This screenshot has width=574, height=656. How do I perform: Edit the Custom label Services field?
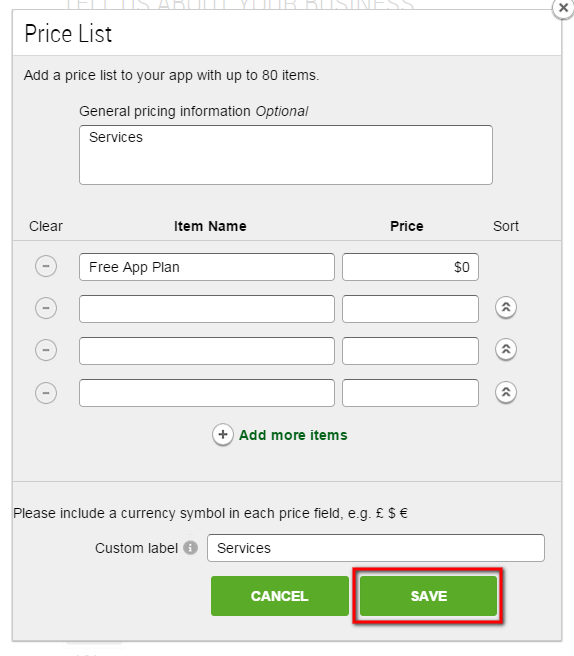click(x=376, y=548)
